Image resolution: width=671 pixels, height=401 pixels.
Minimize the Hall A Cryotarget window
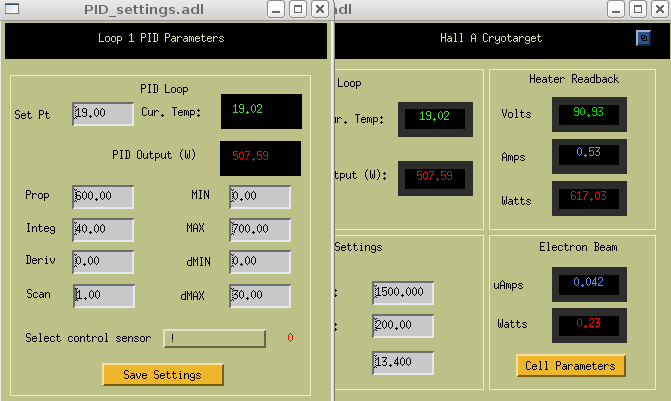tap(616, 9)
